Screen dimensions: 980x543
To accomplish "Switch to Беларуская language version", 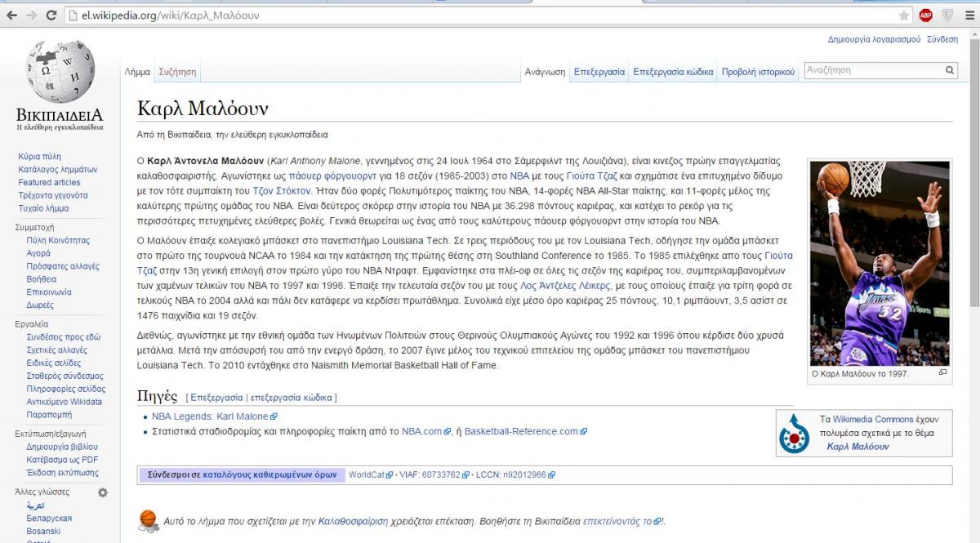I will coord(49,519).
